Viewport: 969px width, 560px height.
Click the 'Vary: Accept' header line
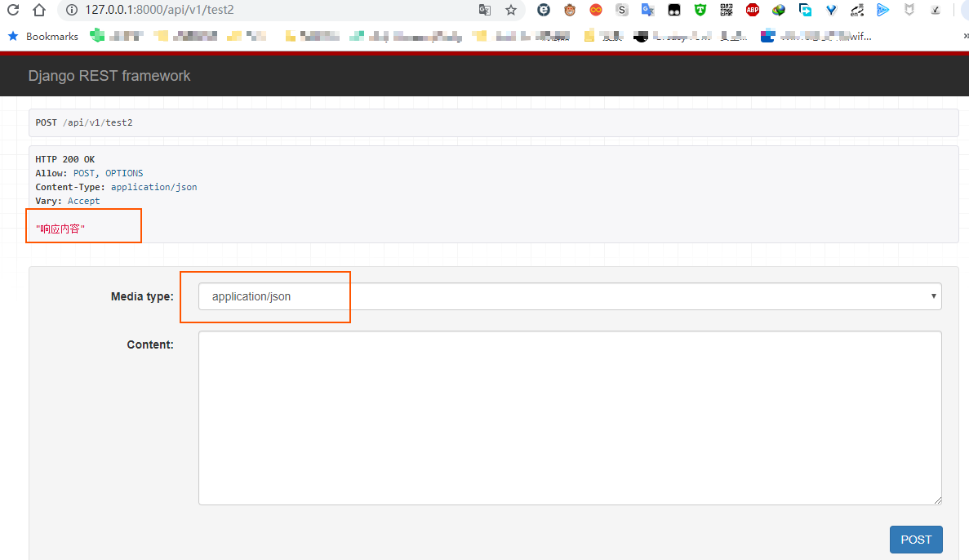[68, 201]
